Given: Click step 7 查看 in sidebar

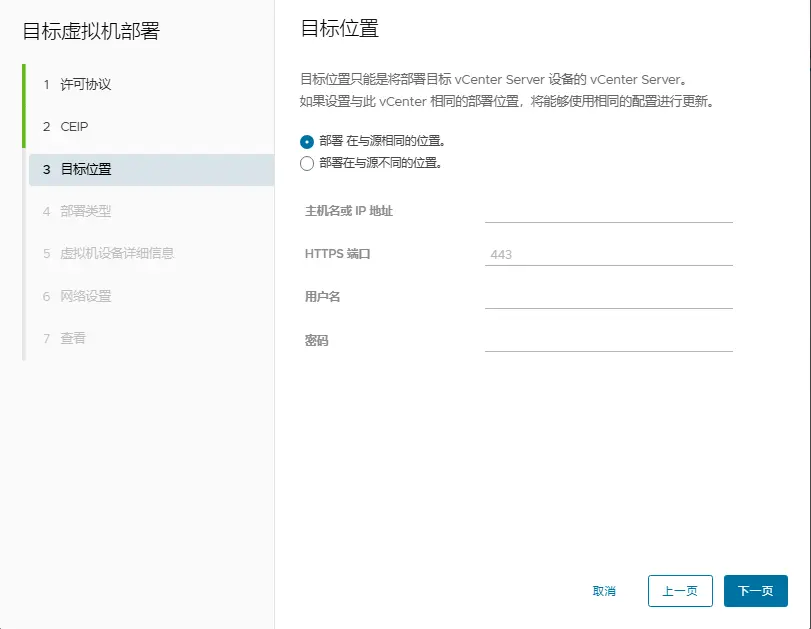Looking at the screenshot, I should (73, 338).
